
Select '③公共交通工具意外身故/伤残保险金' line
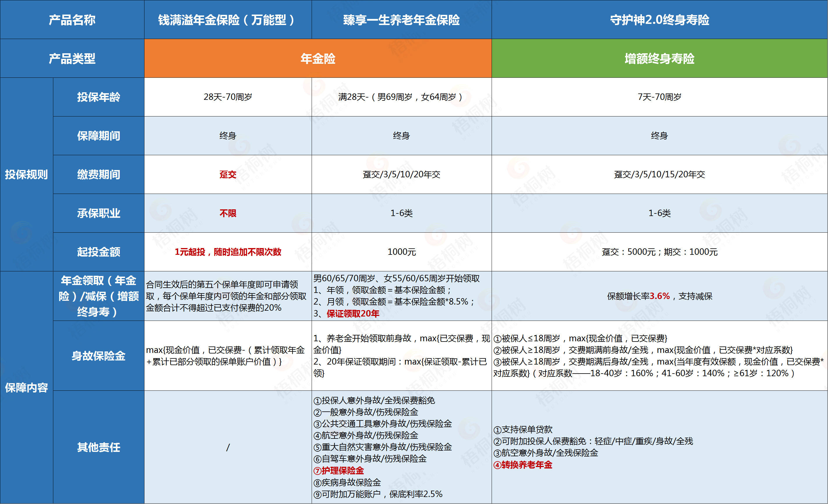pos(383,424)
